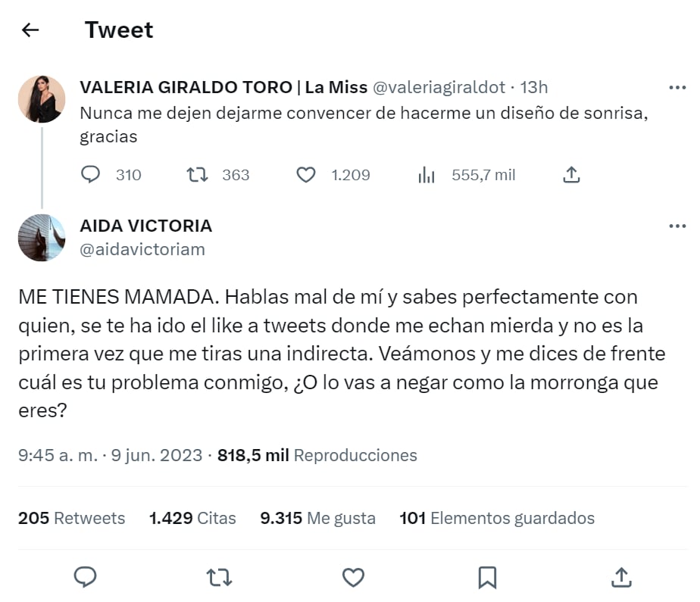Image resolution: width=700 pixels, height=602 pixels.
Task: Bookmark Aida Victoria's tweet
Action: [x=487, y=578]
